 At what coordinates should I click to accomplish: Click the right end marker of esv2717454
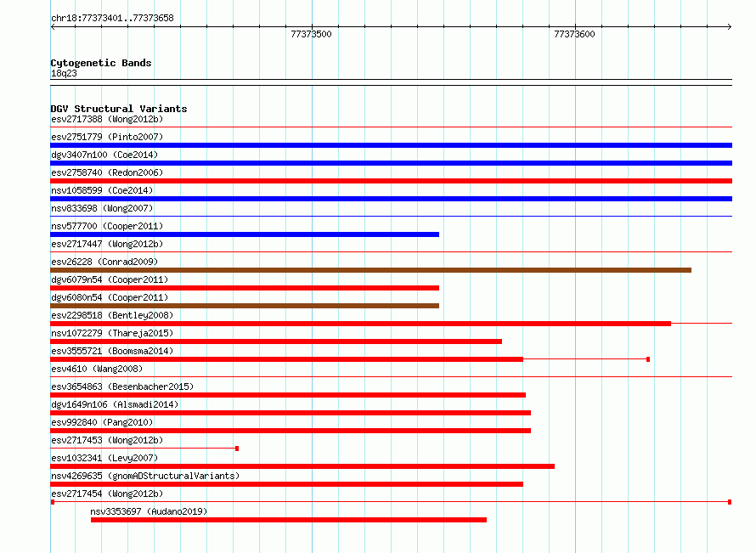tap(730, 502)
